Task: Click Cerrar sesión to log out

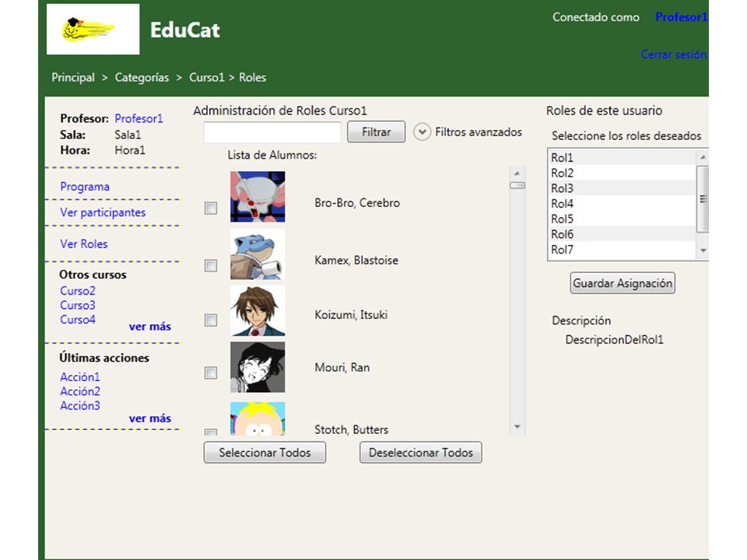Action: [x=674, y=54]
